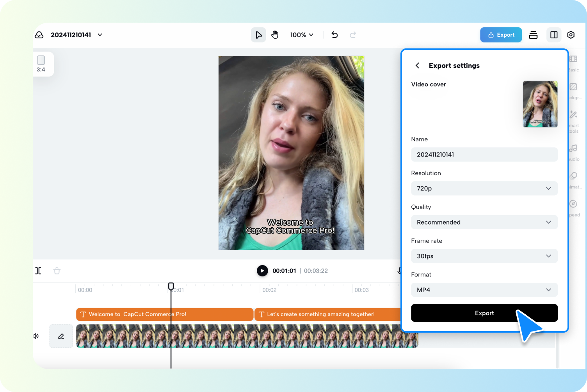Screen dimensions: 587x392
Task: Redo the last undone action
Action: pos(353,35)
